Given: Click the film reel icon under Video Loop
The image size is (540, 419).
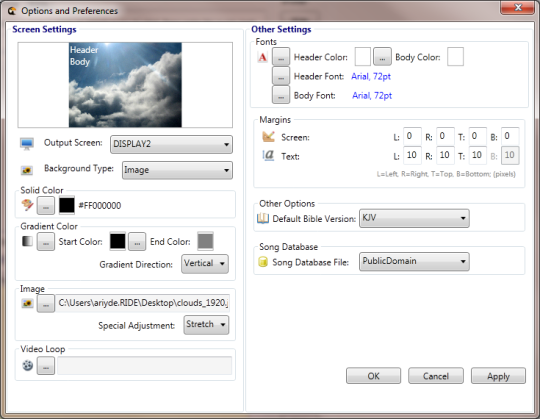Looking at the screenshot, I should (28, 365).
